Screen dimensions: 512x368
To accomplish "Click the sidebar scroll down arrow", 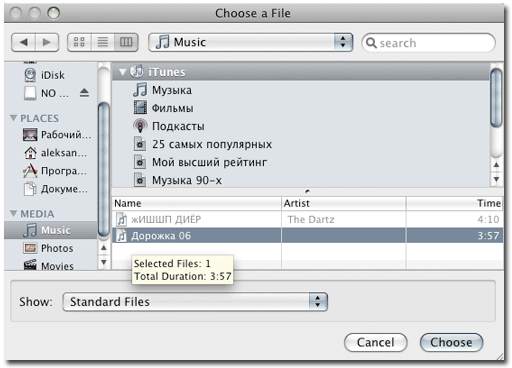I will click(104, 262).
